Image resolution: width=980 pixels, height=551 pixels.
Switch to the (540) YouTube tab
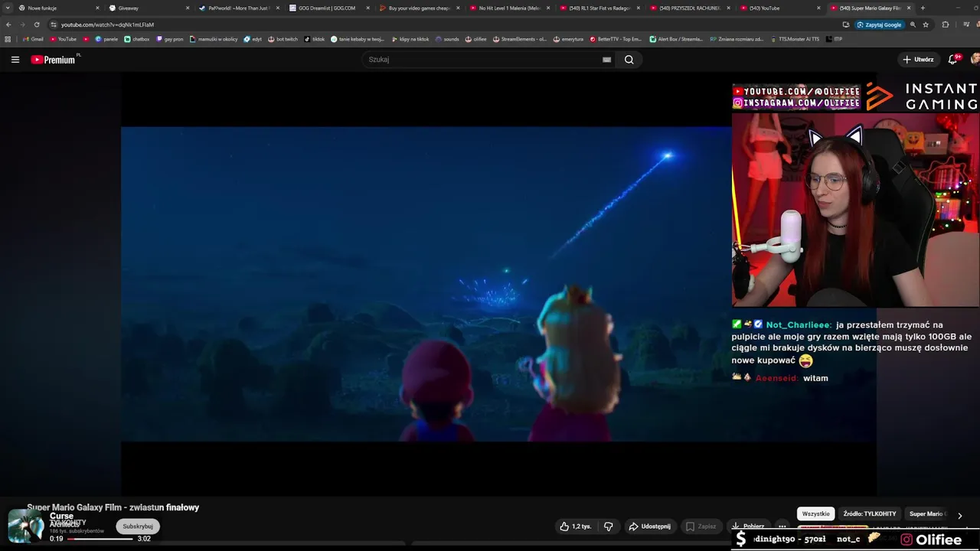point(780,8)
